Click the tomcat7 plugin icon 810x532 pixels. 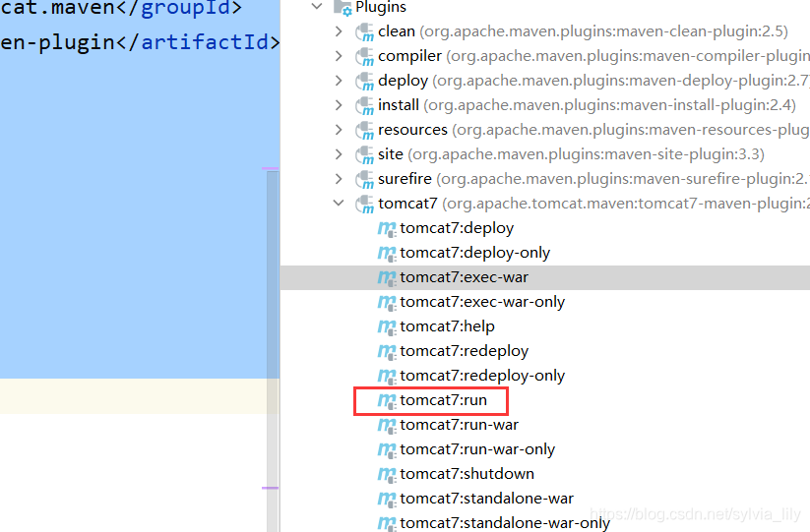[x=365, y=205]
